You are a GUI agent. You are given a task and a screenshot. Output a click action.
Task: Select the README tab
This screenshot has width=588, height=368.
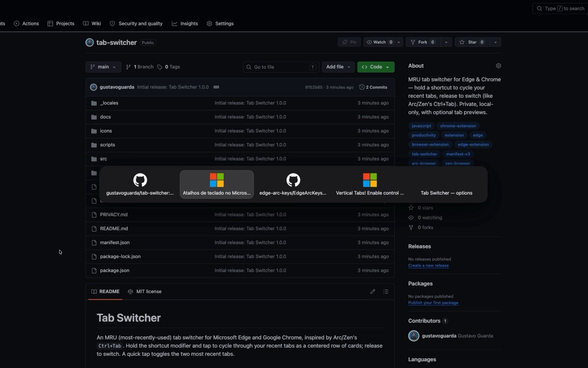coord(105,292)
